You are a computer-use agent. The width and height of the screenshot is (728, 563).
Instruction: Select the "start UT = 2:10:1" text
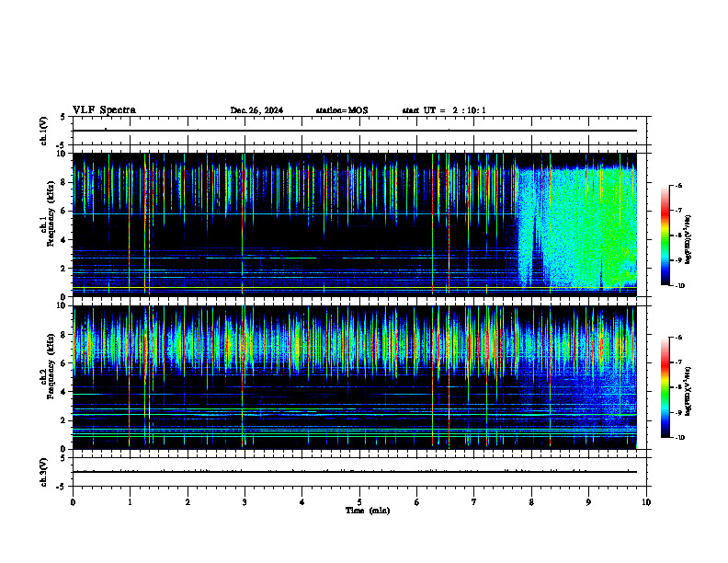[x=444, y=110]
